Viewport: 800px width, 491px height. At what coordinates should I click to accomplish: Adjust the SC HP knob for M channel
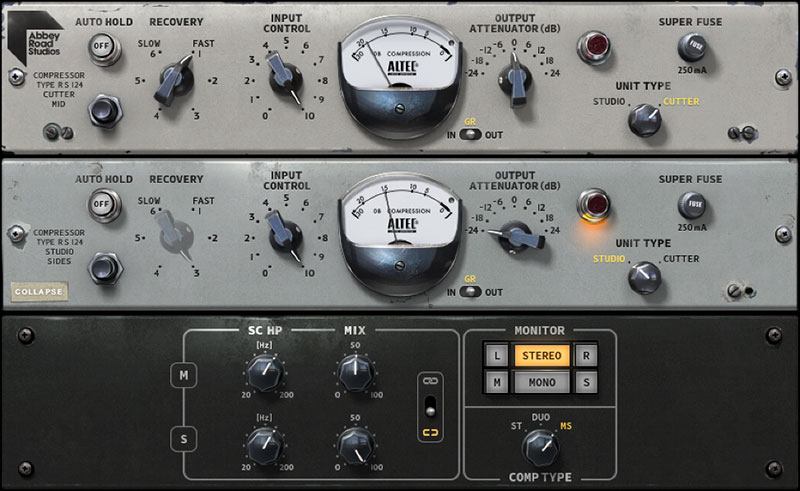[264, 373]
